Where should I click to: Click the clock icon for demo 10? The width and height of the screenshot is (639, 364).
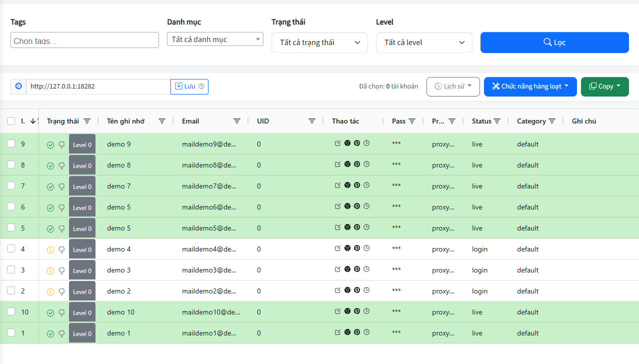366,311
